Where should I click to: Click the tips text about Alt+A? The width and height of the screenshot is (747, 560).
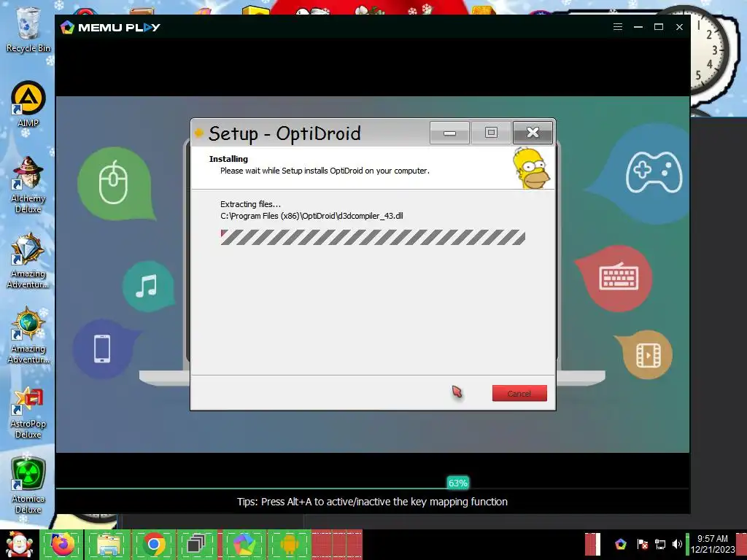pos(372,502)
